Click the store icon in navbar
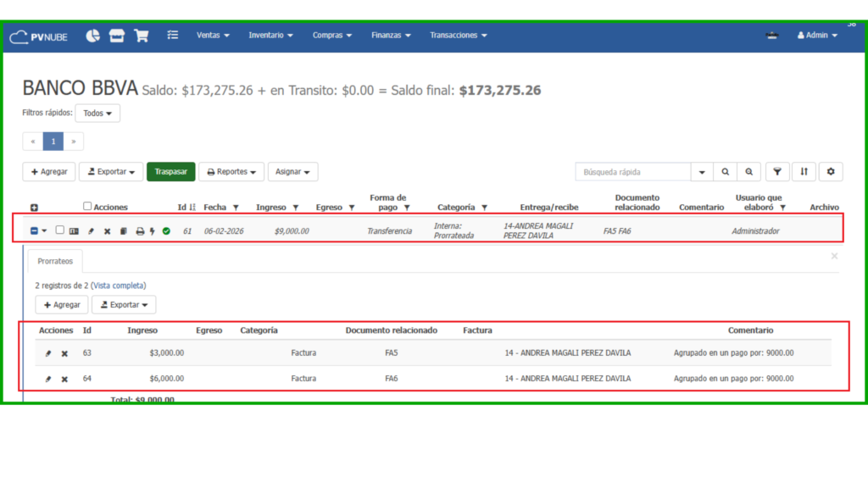868x488 pixels. [x=117, y=36]
